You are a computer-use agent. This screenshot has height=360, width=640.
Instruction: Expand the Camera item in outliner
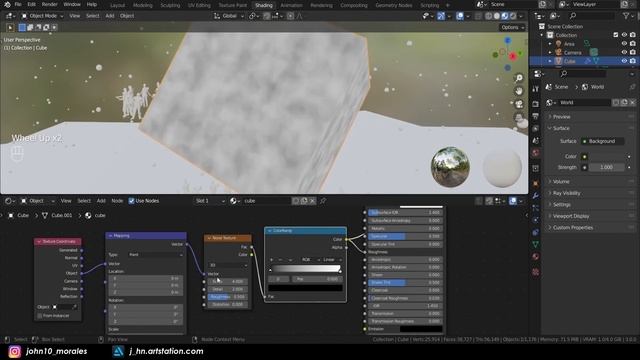pyautogui.click(x=550, y=52)
